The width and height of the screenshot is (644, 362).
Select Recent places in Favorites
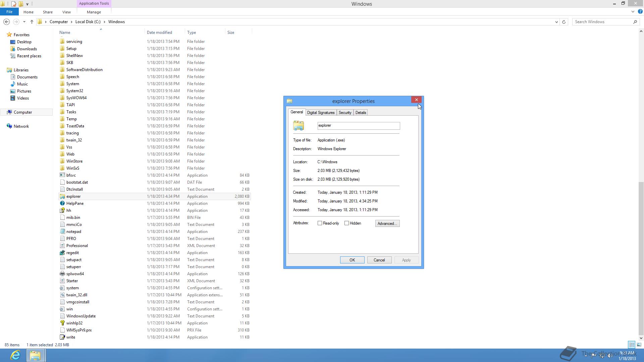(x=29, y=56)
